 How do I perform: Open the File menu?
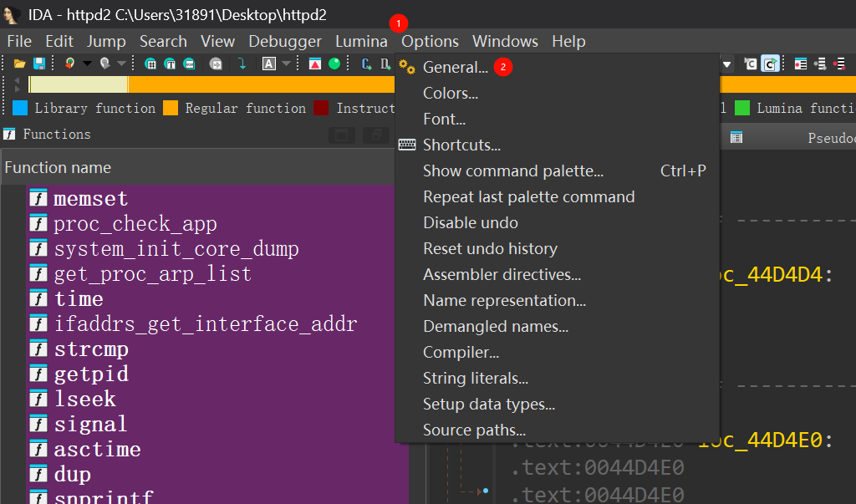(20, 42)
